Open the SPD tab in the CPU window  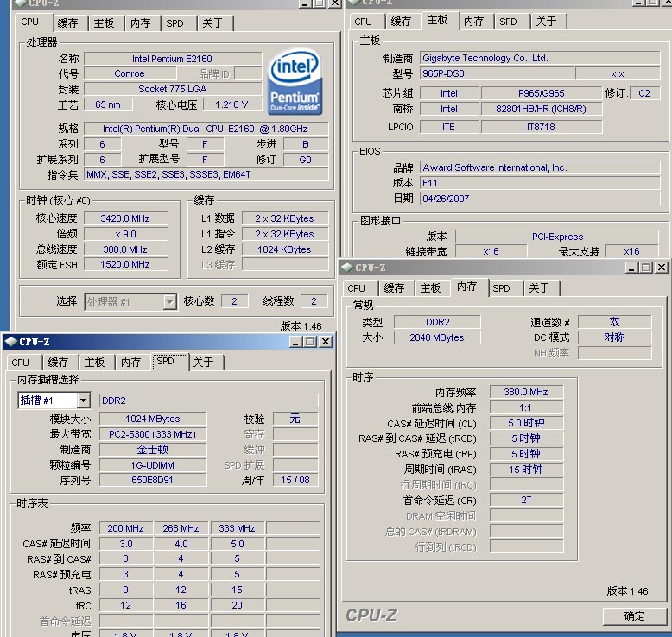[174, 22]
